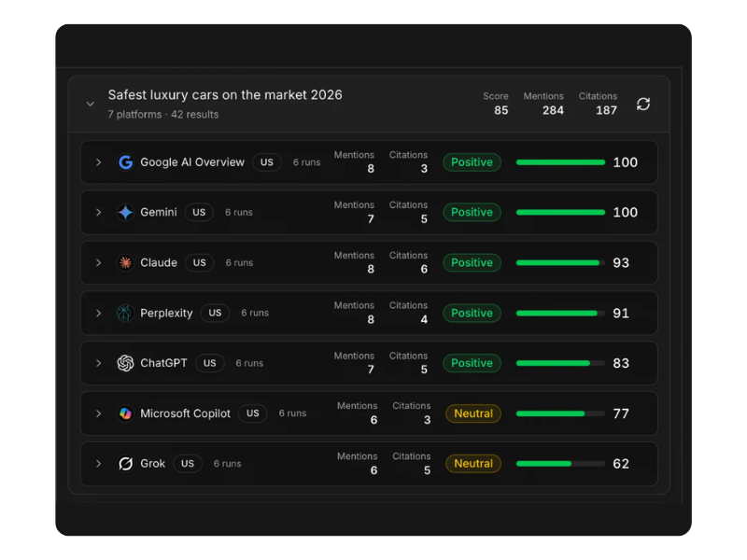Click the overall Mentions value 284
Viewport: 747px width, 560px height.
[x=553, y=110]
